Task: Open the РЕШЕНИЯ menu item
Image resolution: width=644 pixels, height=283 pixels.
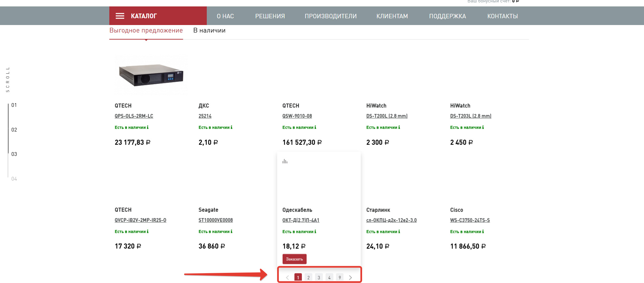Action: click(x=270, y=16)
